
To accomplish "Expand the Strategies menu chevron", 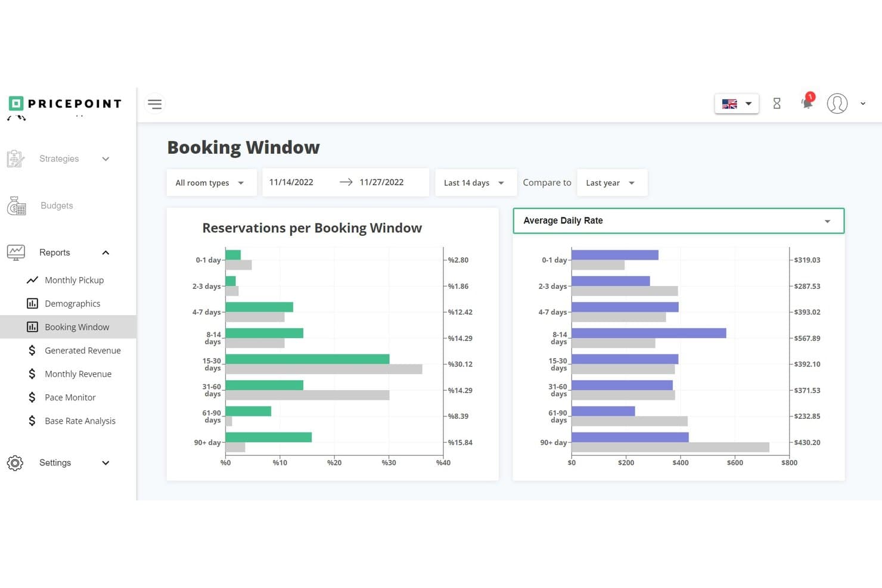I will click(x=105, y=158).
